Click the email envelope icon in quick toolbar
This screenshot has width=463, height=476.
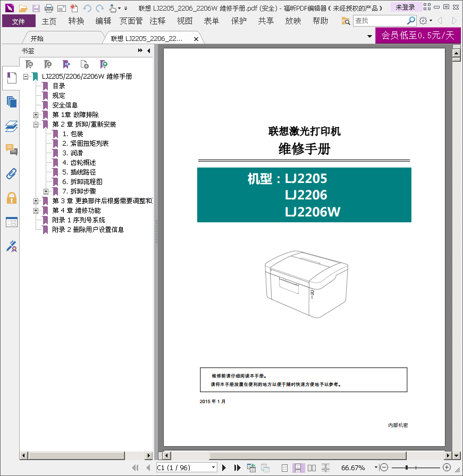[62, 8]
